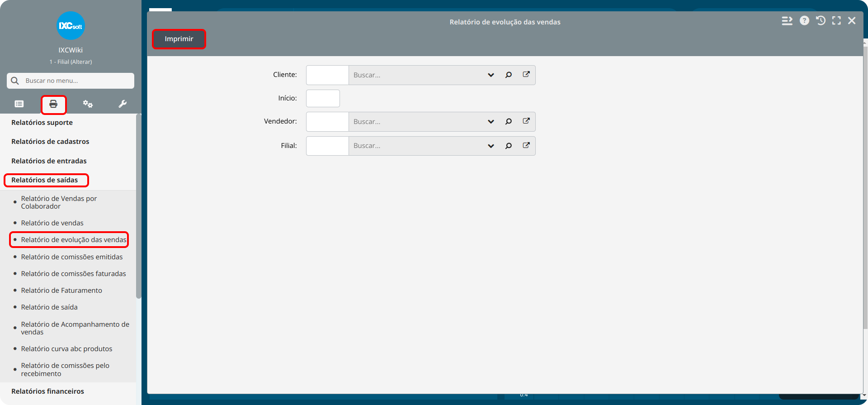Click the Vendedor Buscar search field

(x=416, y=122)
